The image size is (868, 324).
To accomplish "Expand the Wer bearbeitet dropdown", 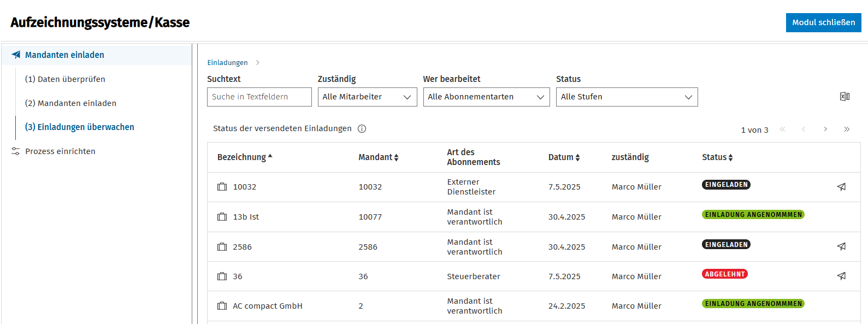I will coord(486,97).
